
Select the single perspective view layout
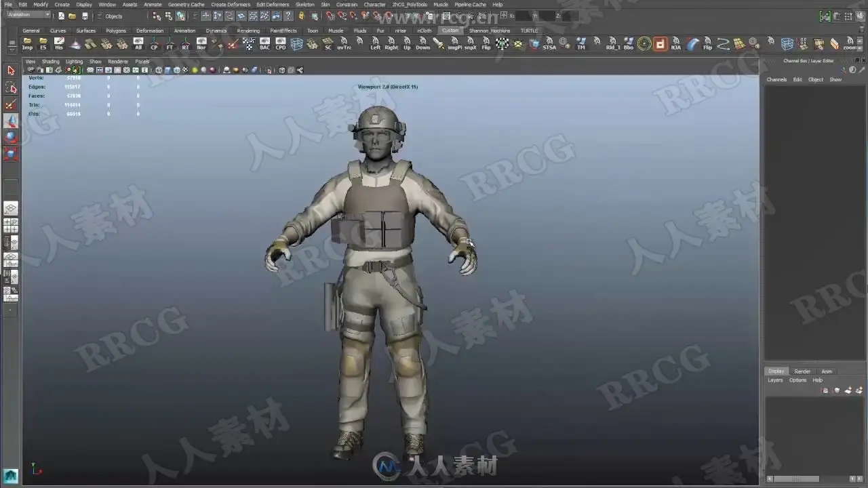tap(11, 209)
